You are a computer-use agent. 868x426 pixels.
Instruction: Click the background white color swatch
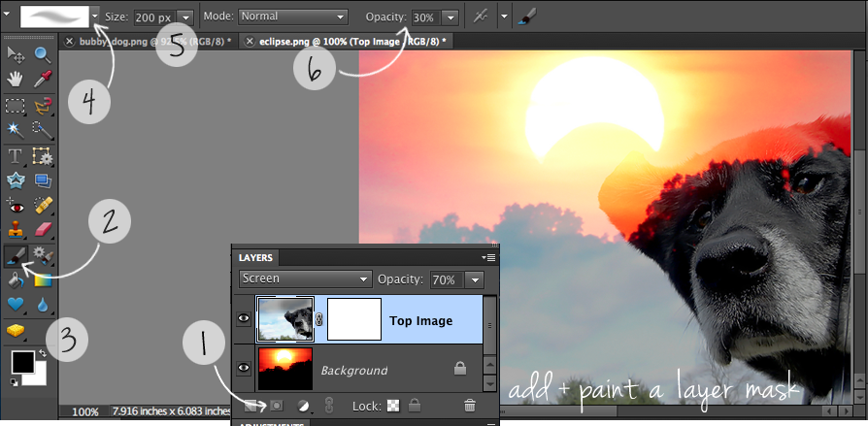coord(38,377)
